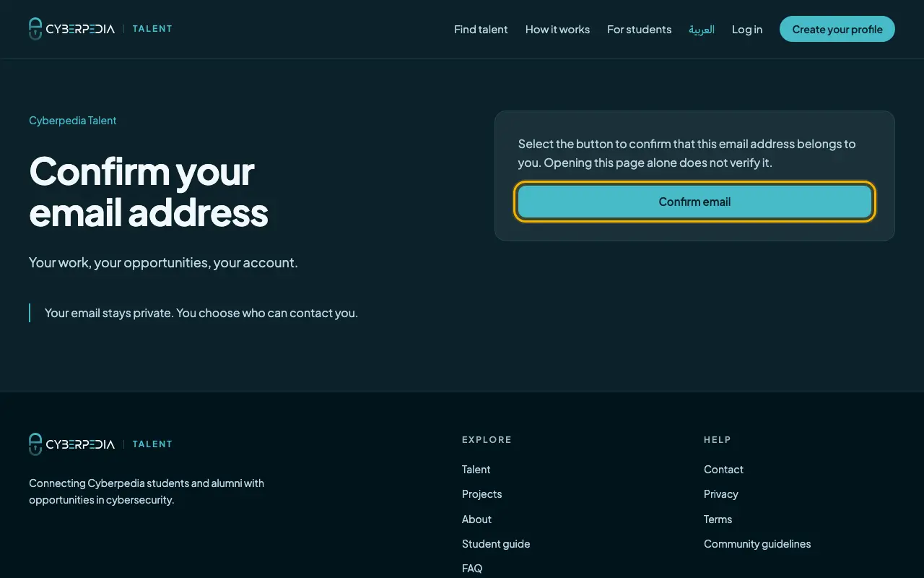Open the Projects footer link
The height and width of the screenshot is (578, 924).
click(x=481, y=494)
